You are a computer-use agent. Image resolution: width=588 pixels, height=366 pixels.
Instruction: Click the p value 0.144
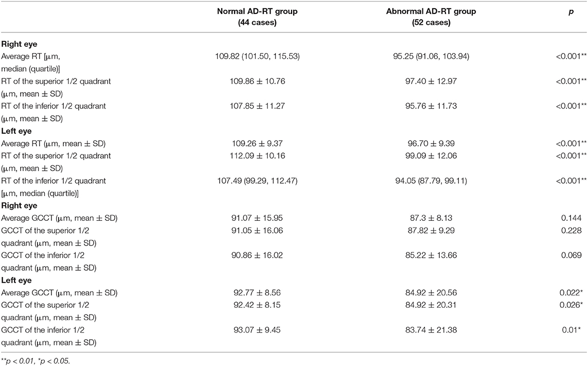point(571,218)
